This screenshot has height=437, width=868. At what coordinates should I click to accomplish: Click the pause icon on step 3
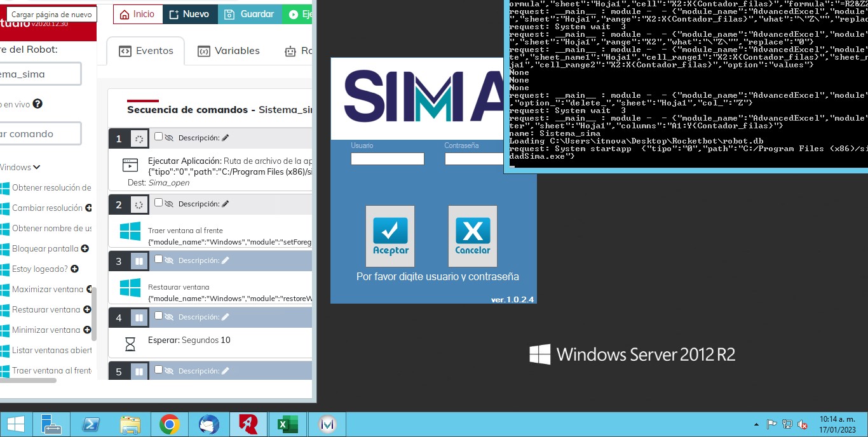click(139, 261)
